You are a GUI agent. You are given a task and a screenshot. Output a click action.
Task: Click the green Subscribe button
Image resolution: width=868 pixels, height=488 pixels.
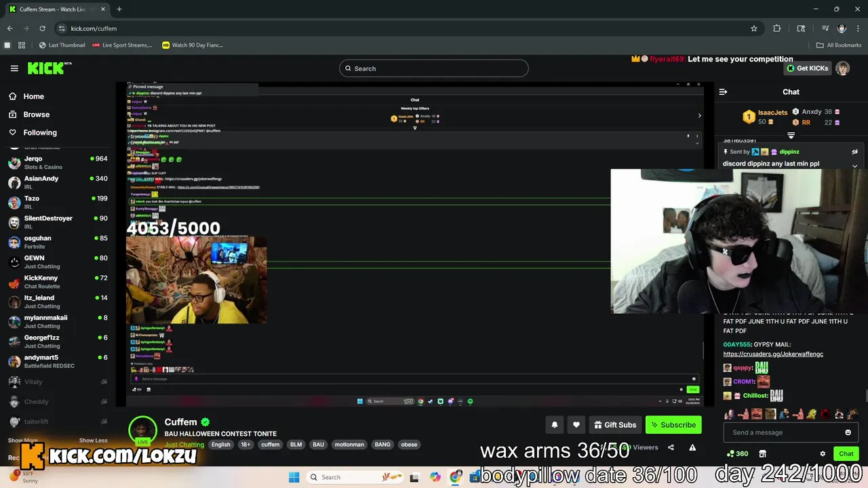673,425
